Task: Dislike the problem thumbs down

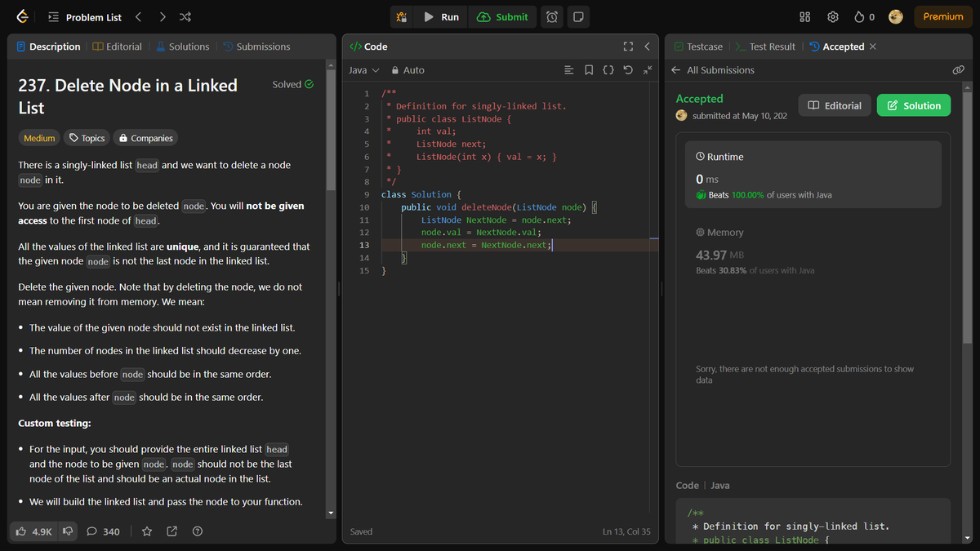Action: [x=68, y=531]
